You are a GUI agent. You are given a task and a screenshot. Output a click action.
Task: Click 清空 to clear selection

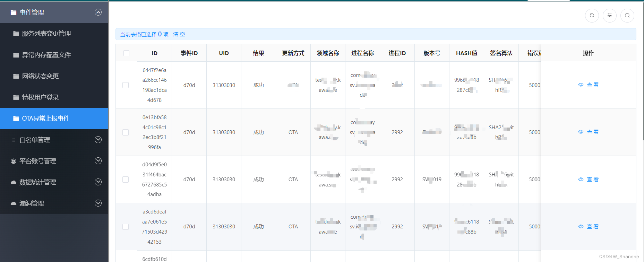point(179,34)
